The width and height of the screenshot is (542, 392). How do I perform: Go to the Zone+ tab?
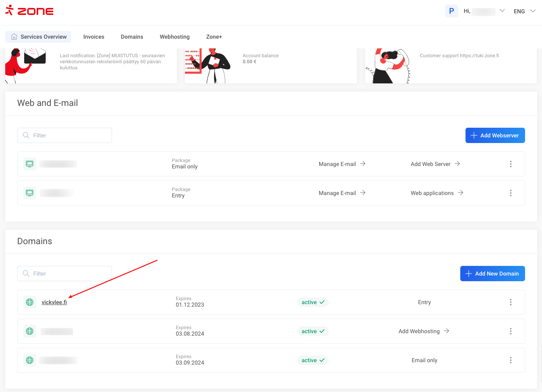(x=214, y=37)
